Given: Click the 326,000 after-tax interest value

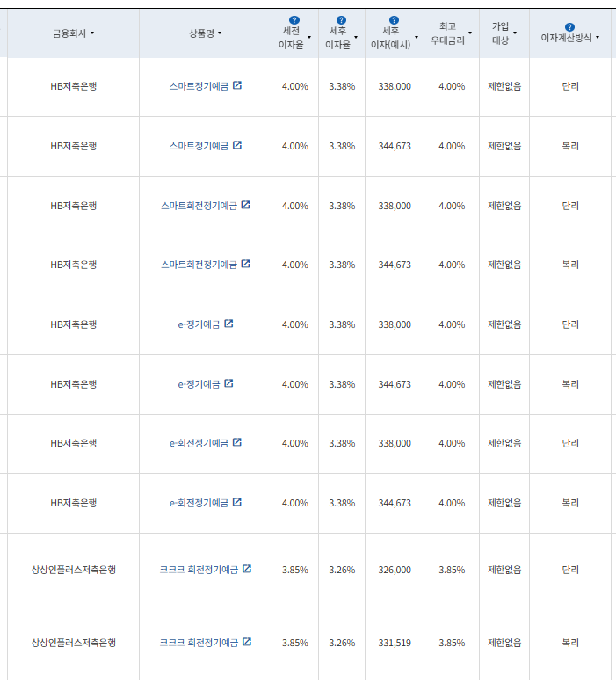Looking at the screenshot, I should pyautogui.click(x=395, y=570).
